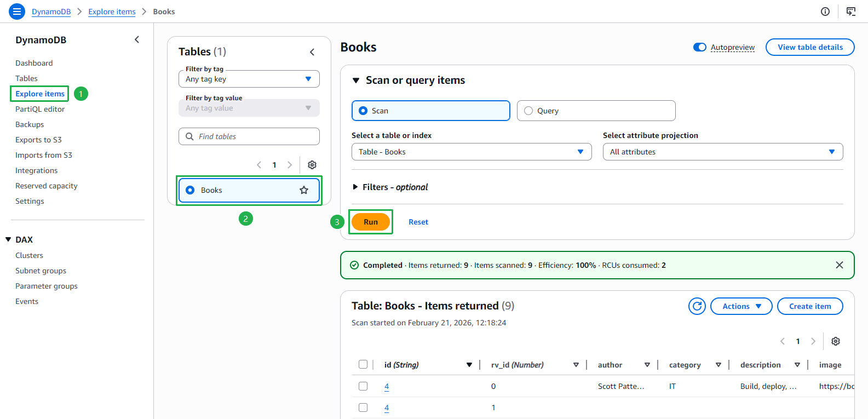This screenshot has width=868, height=419.
Task: Open DAX Clusters in the sidebar
Action: (29, 255)
